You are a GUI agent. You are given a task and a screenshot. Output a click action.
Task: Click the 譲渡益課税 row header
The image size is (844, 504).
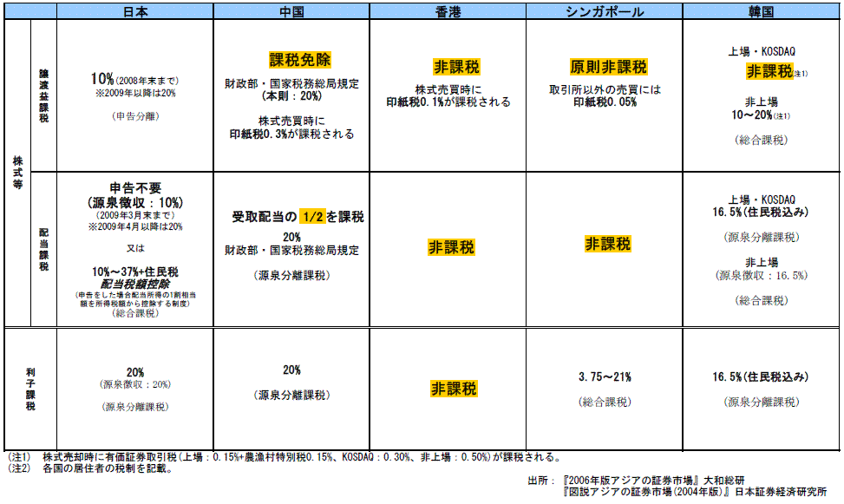pos(43,95)
